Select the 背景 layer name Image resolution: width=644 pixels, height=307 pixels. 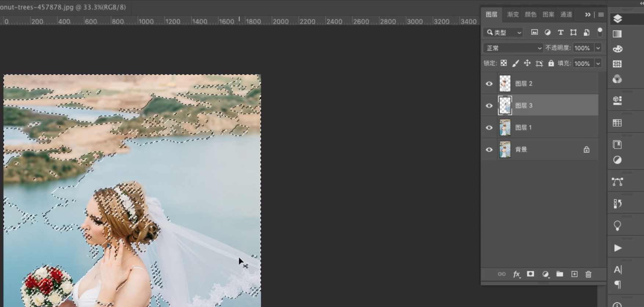pyautogui.click(x=521, y=150)
